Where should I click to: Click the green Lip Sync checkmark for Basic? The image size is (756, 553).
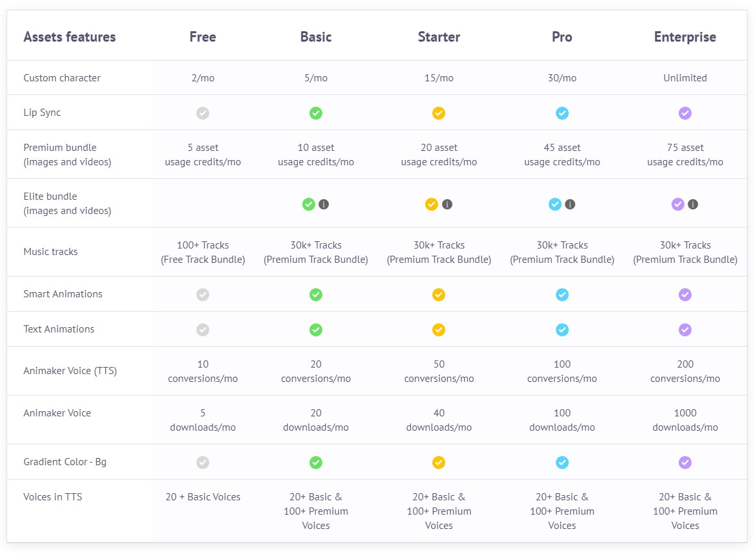point(316,113)
